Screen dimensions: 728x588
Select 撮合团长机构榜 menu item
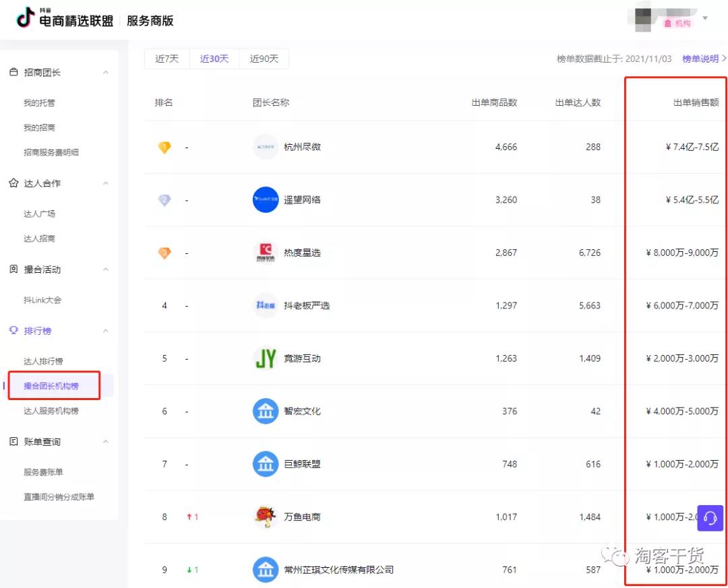click(x=51, y=386)
